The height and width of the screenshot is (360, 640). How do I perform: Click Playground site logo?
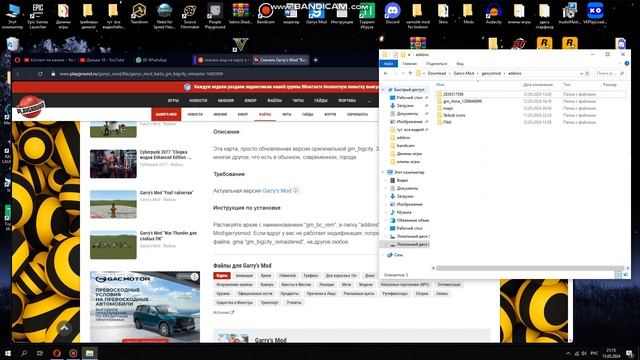30,106
